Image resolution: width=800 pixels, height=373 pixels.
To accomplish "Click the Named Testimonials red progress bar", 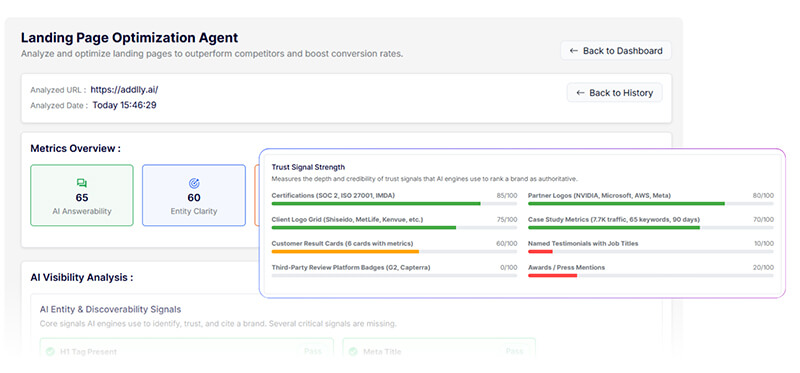I will pyautogui.click(x=540, y=251).
